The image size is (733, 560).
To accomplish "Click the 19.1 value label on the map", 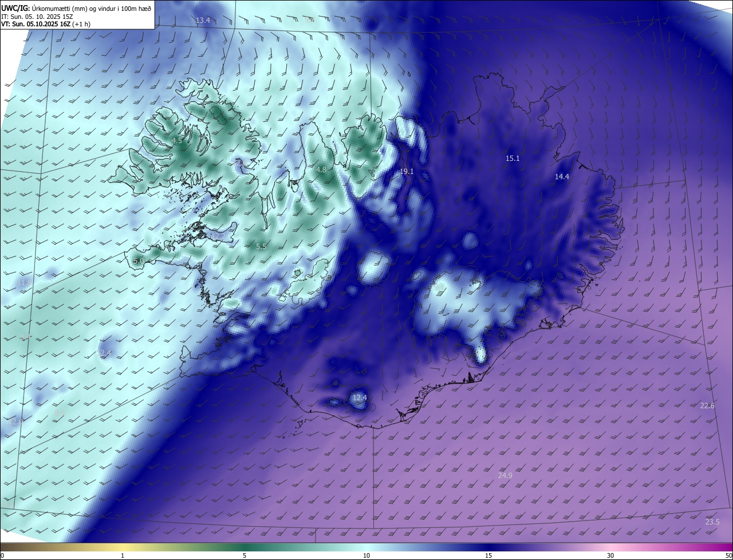I will [x=407, y=172].
